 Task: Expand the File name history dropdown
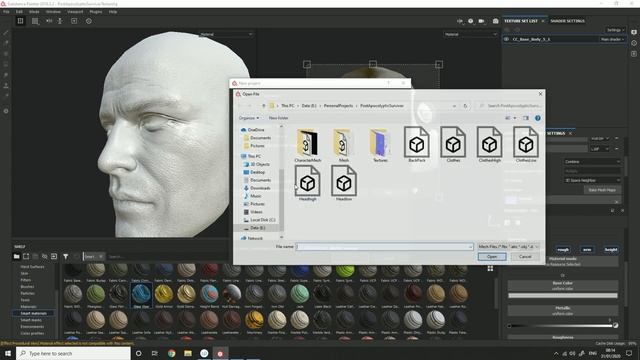pos(470,247)
